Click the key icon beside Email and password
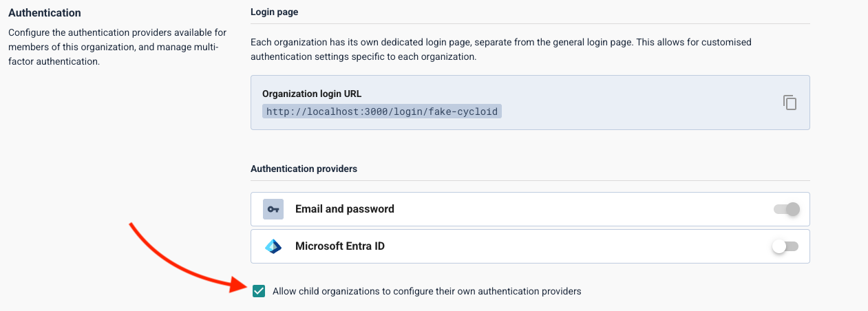 [273, 209]
